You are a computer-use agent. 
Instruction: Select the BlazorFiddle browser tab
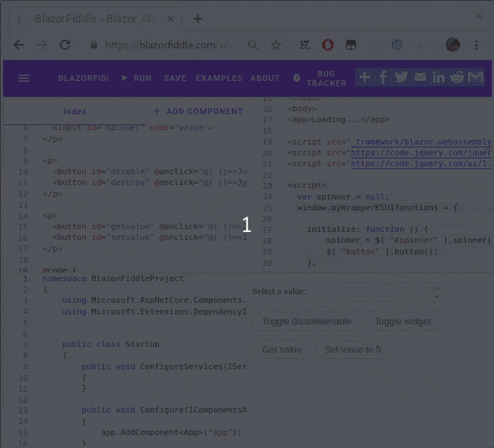click(95, 19)
